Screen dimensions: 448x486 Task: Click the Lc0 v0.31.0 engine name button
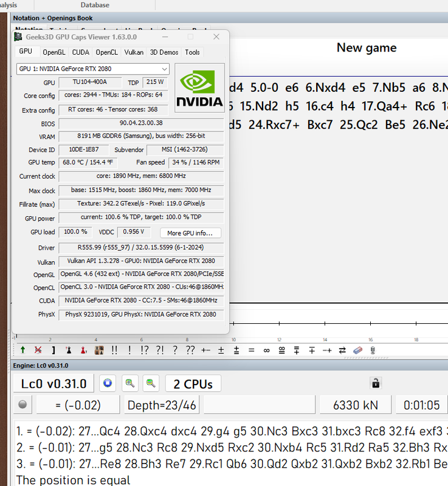pyautogui.click(x=54, y=384)
